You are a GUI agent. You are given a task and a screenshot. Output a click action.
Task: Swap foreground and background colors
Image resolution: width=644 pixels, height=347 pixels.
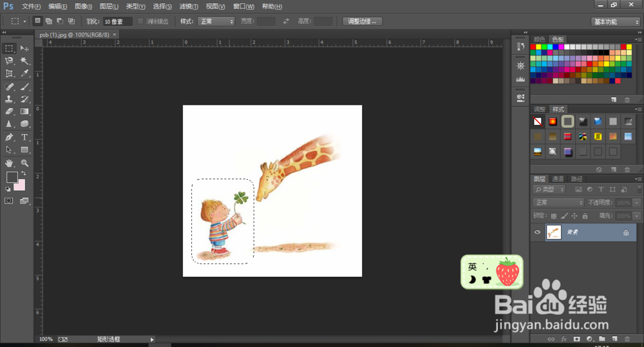point(23,173)
